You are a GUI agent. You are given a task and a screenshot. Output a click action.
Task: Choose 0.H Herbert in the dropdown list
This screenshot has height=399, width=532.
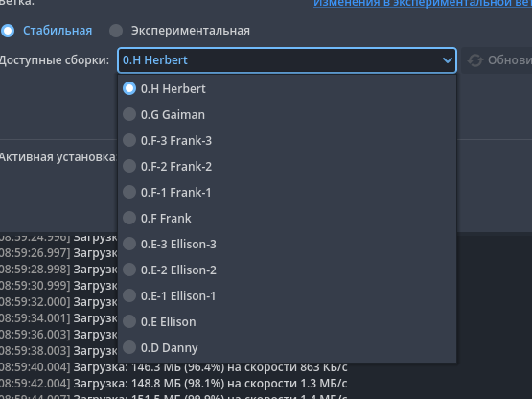point(287,88)
